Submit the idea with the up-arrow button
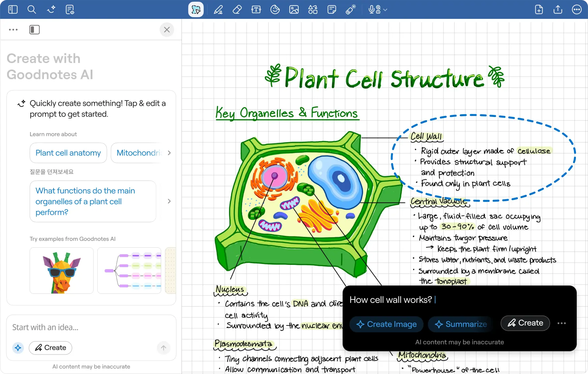 [164, 348]
